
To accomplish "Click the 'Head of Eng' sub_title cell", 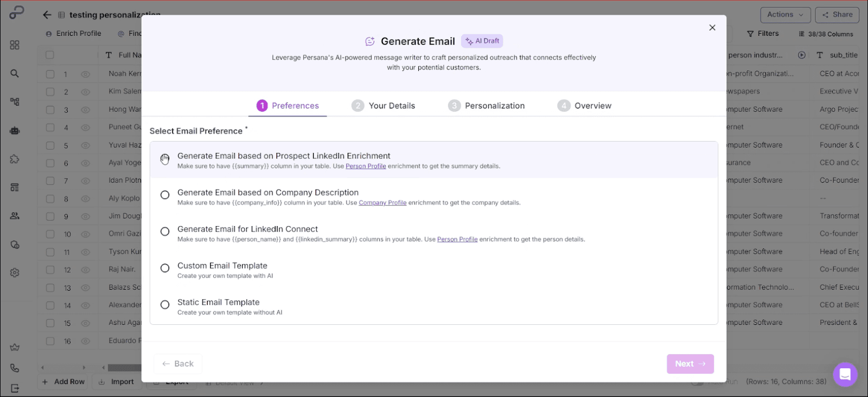I will 839,252.
